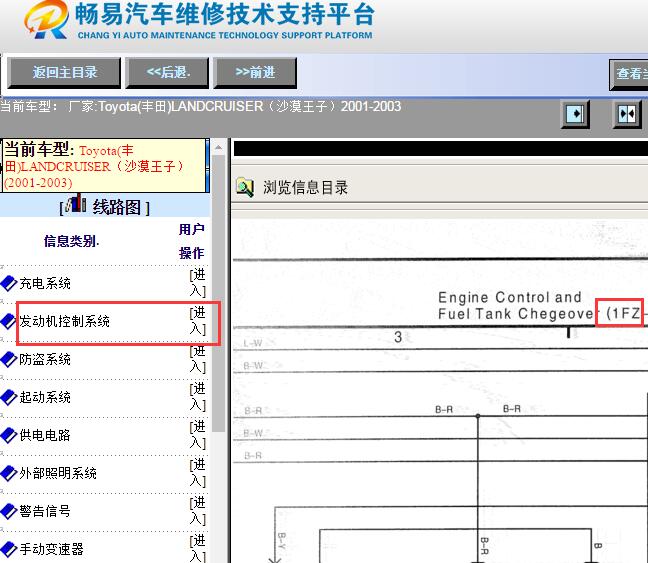
Task: Enter 供电电路 via its [进入] link
Action: coord(198,435)
